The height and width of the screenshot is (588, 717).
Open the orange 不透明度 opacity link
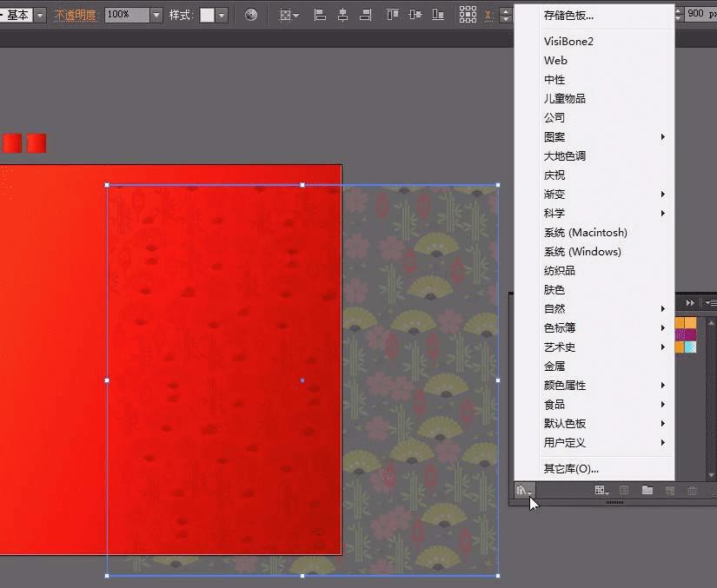(76, 15)
